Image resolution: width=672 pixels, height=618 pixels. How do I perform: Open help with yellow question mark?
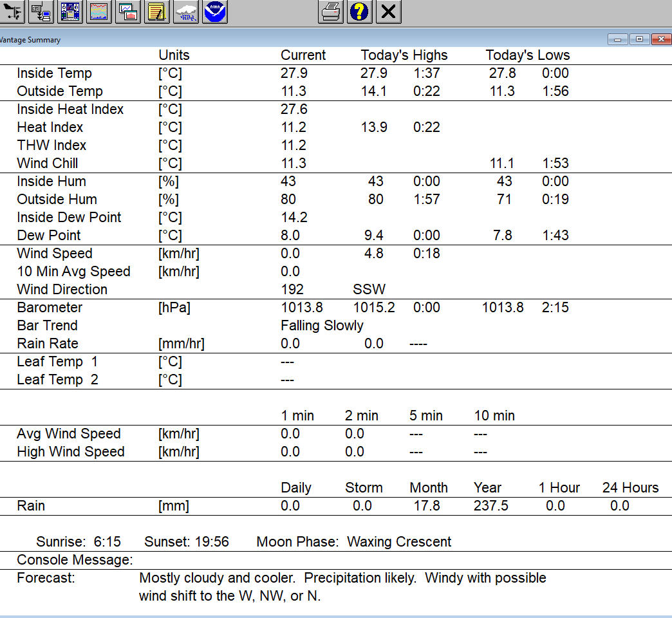[359, 12]
